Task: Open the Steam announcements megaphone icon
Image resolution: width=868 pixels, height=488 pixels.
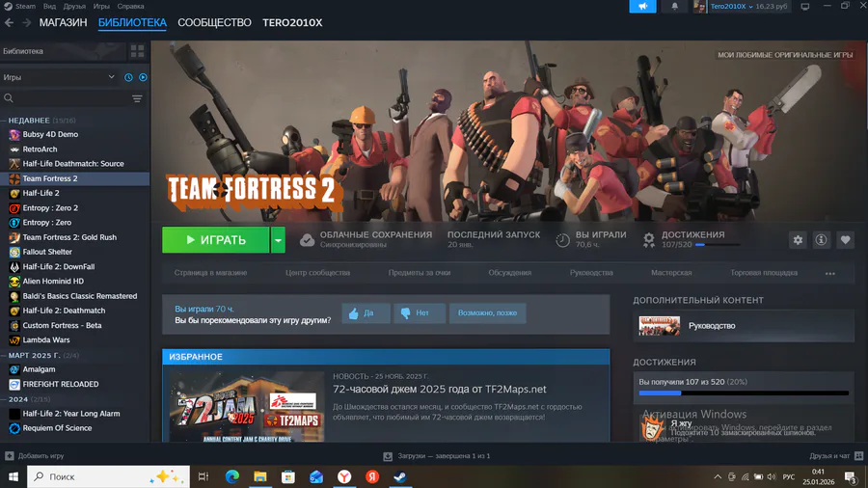Action: (x=642, y=6)
